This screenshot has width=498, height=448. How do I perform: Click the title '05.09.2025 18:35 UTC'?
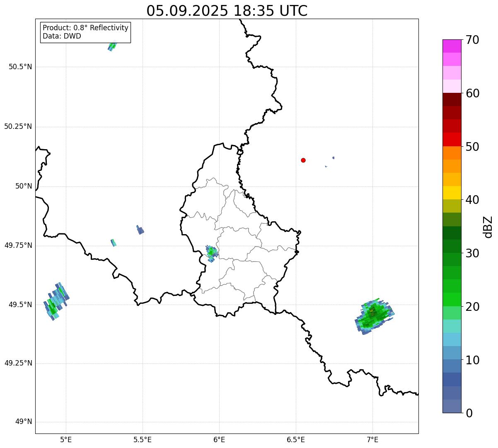(x=227, y=11)
